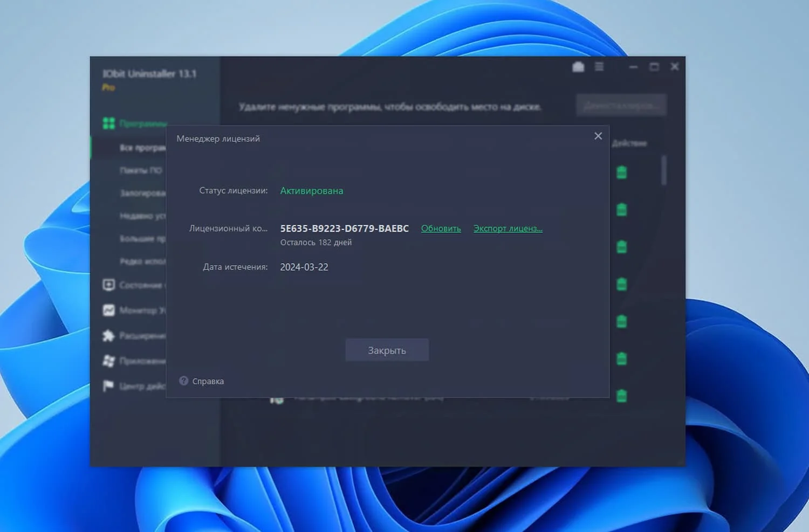809x532 pixels.
Task: Click the Центр действий flag icon
Action: 108,386
